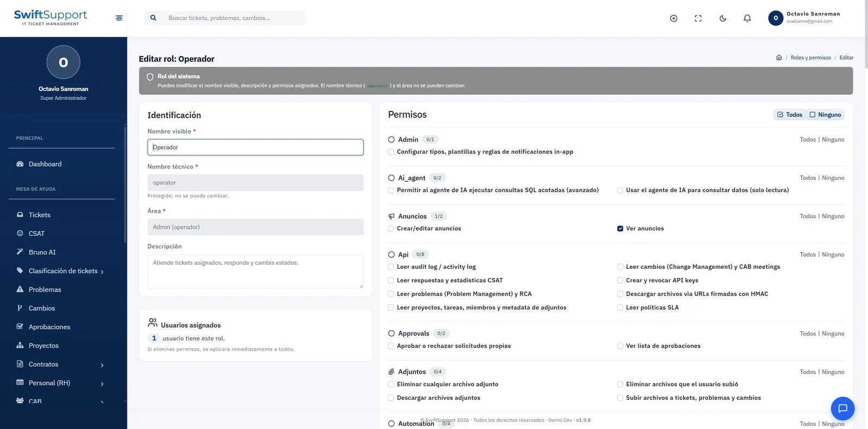Go to Tickets in sidebar
This screenshot has height=429, width=868.
click(40, 215)
